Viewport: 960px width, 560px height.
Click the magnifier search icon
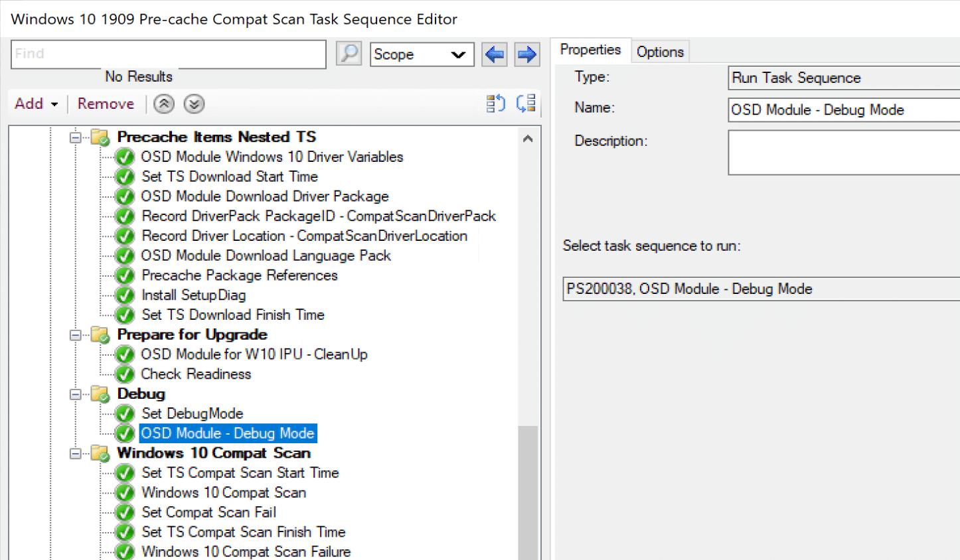pyautogui.click(x=349, y=54)
